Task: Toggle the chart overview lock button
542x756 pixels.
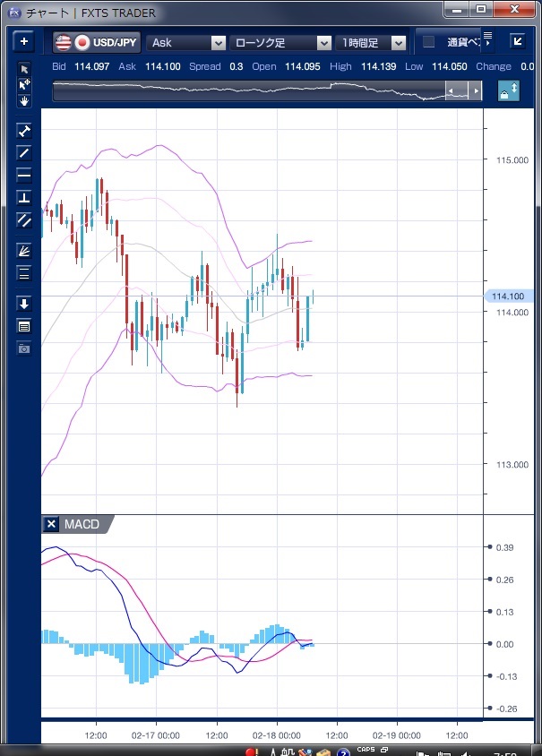Action: [x=508, y=91]
